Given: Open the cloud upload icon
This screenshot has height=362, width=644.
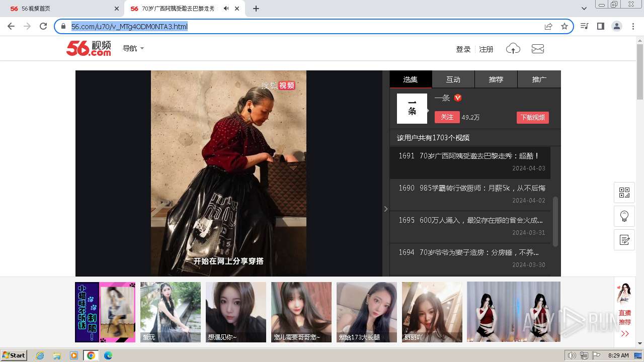Looking at the screenshot, I should 513,49.
